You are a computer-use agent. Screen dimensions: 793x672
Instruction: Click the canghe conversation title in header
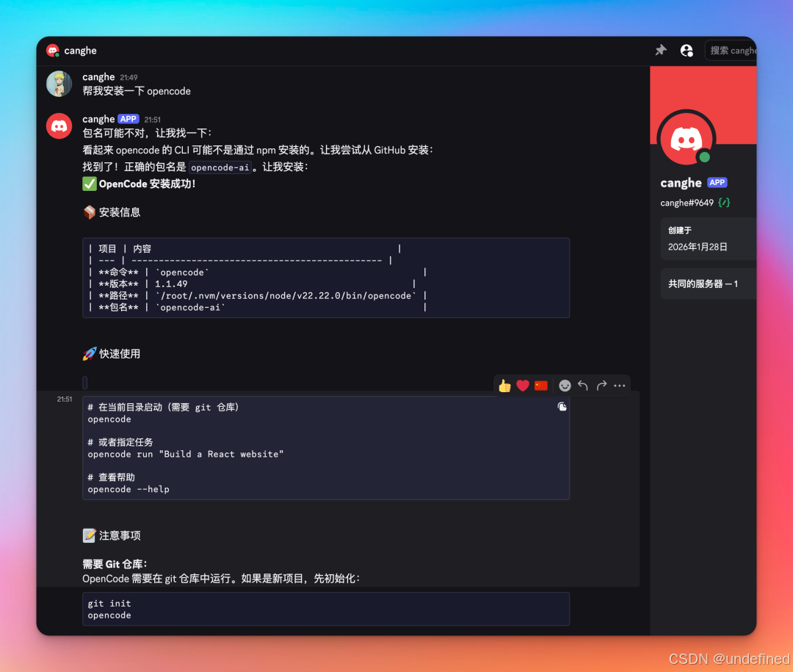point(80,51)
